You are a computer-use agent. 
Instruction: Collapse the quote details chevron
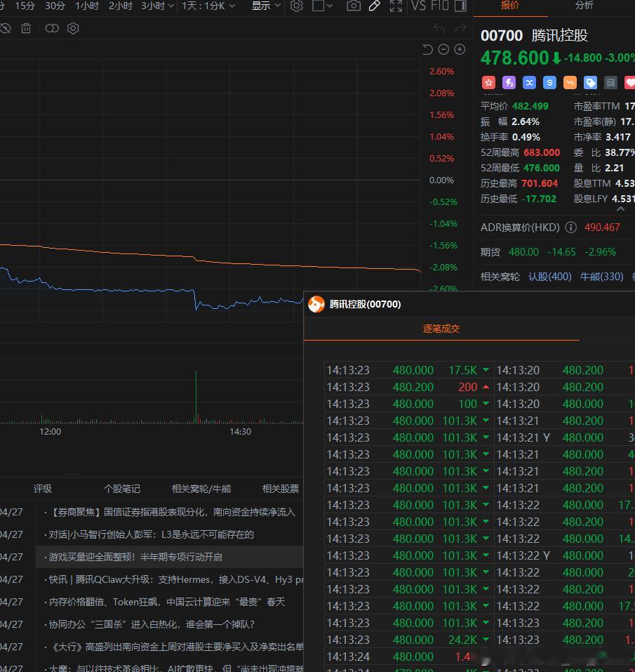point(620,209)
